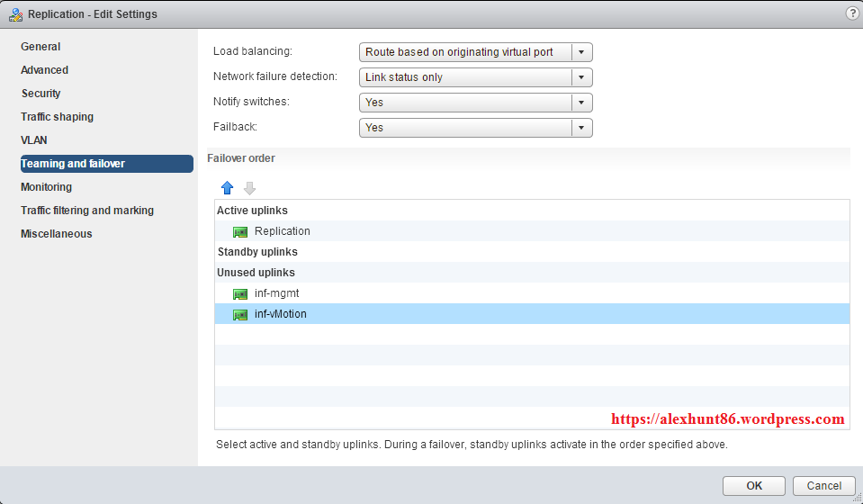The width and height of the screenshot is (863, 504).
Task: Expand the Notify switches dropdown
Action: (581, 103)
